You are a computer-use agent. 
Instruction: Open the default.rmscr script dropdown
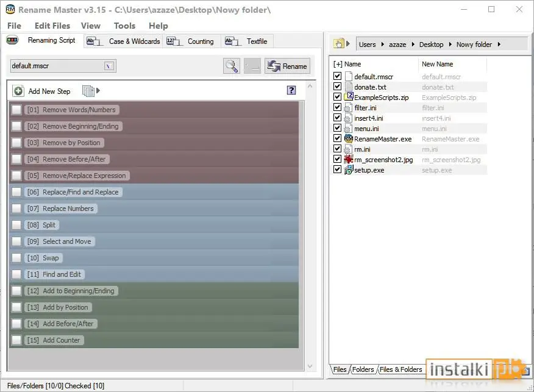point(109,66)
